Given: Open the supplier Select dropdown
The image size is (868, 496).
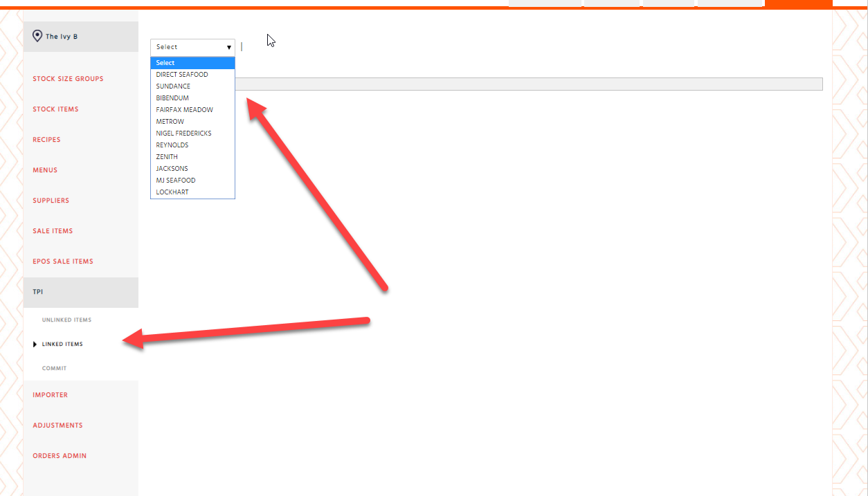Looking at the screenshot, I should coord(192,47).
